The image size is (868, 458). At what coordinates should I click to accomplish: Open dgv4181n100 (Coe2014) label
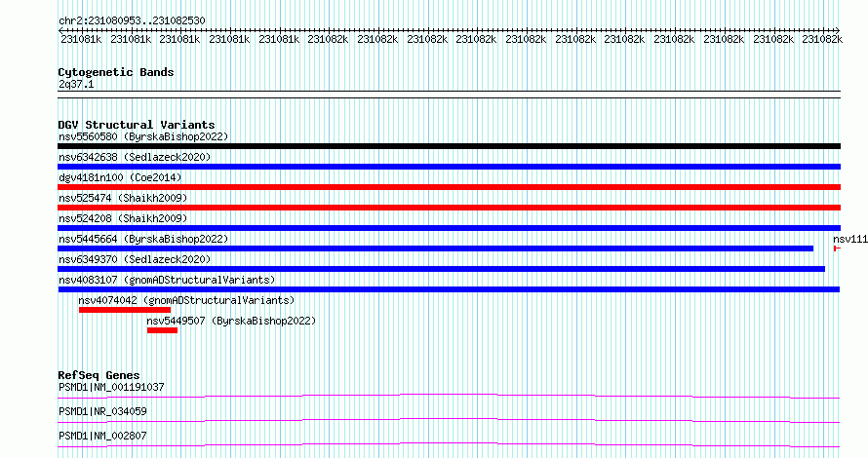(120, 177)
